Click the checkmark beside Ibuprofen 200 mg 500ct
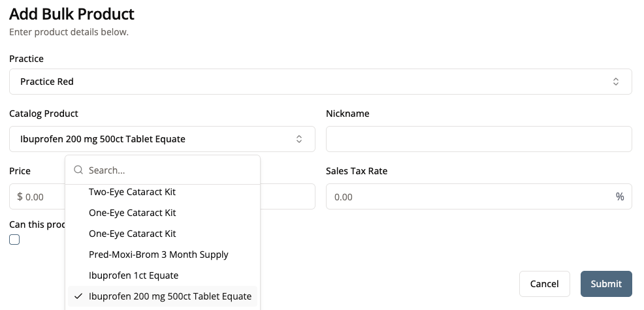The height and width of the screenshot is (310, 644). [78, 296]
